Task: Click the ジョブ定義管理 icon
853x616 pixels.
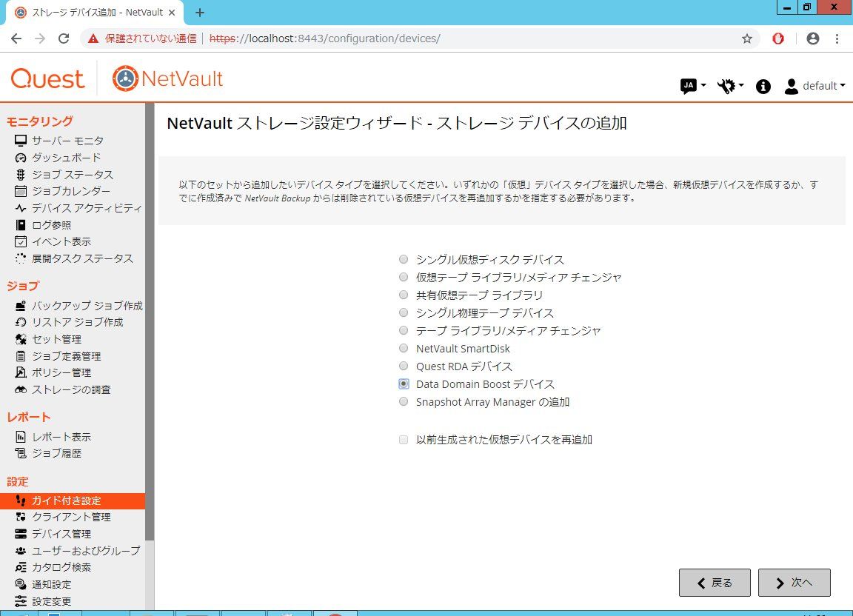Action: click(x=21, y=356)
